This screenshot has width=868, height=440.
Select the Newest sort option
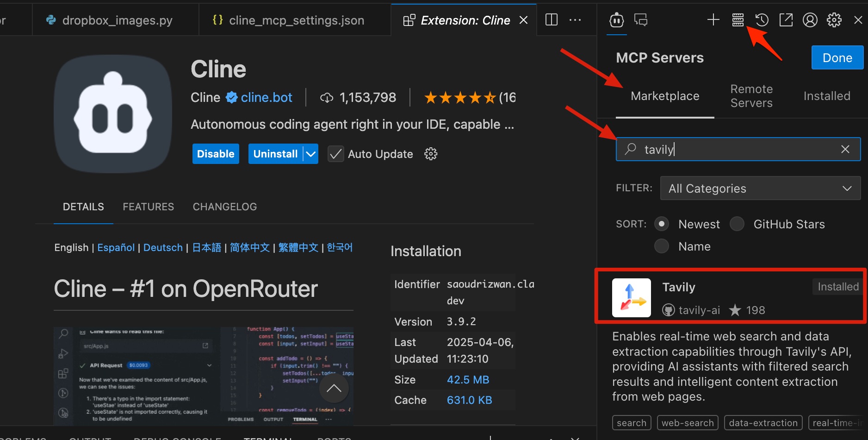(x=662, y=224)
